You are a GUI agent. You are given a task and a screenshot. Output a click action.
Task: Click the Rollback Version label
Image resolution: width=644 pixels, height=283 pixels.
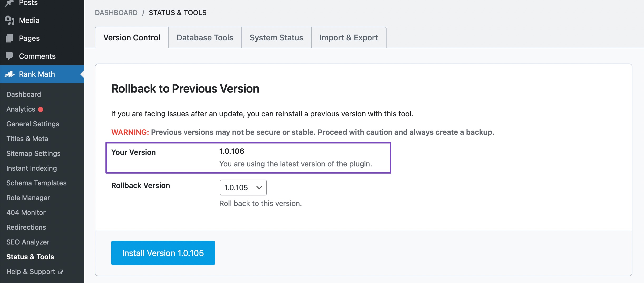click(141, 185)
